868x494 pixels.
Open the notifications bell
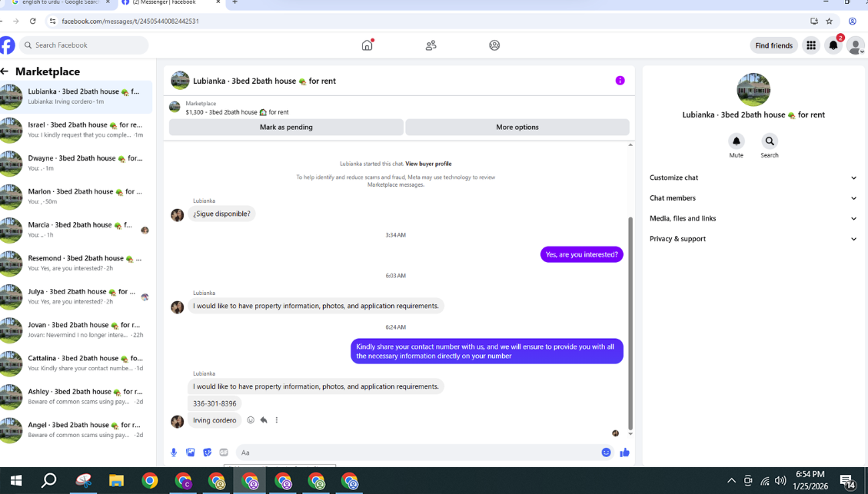pos(833,45)
